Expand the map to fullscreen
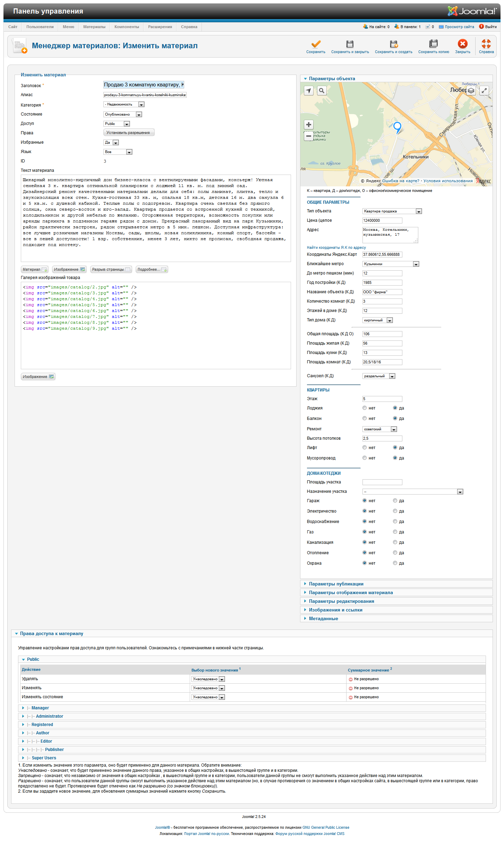Screen dimensions: 504x844 coord(484,91)
